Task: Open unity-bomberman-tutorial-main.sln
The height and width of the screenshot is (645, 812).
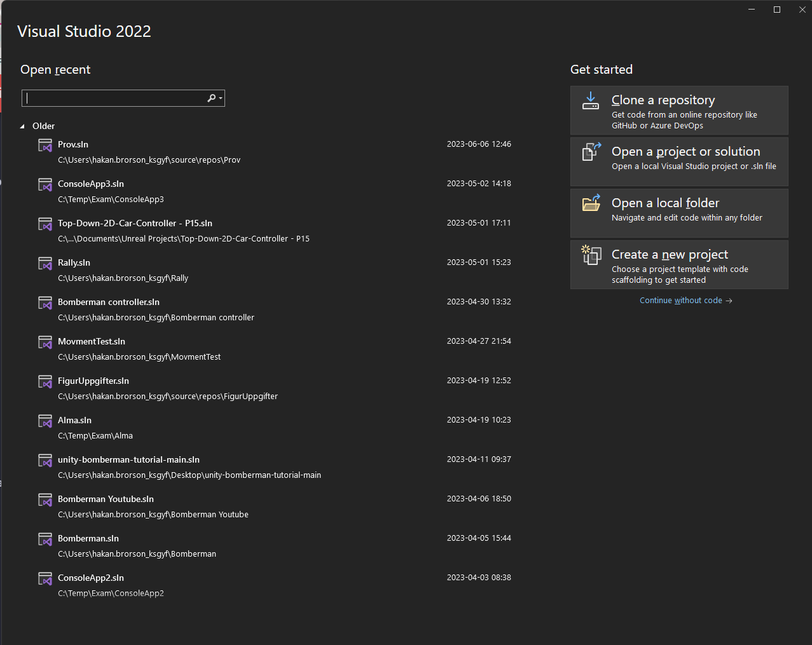Action: 275,467
